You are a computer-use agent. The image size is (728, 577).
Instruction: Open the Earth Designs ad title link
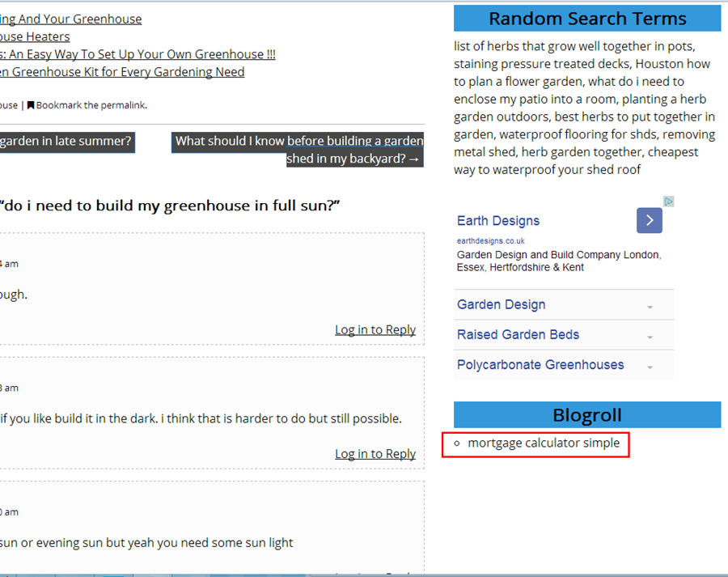(x=498, y=221)
